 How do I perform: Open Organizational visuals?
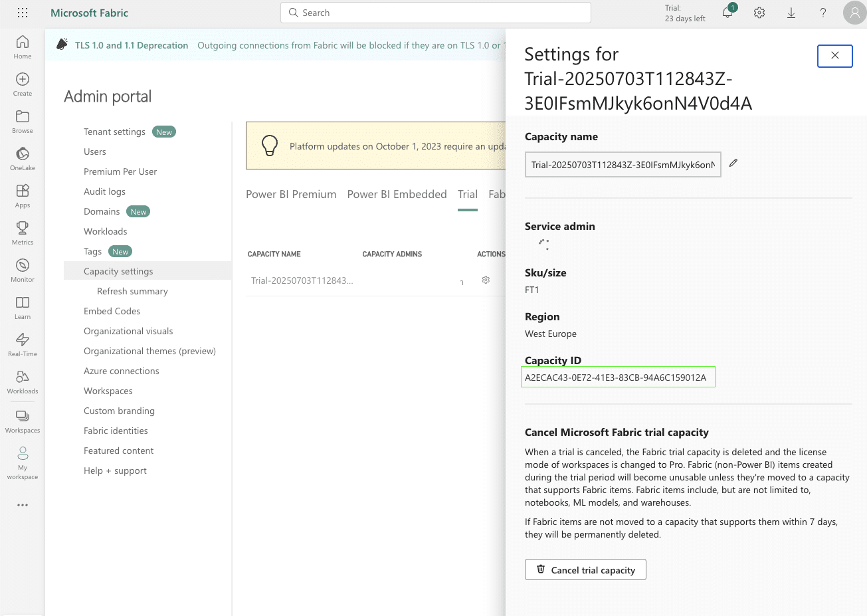click(x=128, y=331)
